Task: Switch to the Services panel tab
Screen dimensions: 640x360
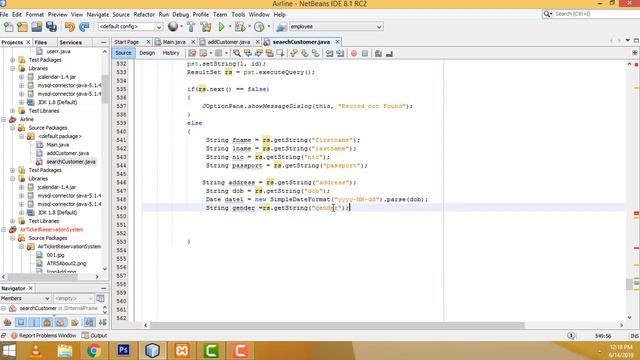Action: coord(71,42)
